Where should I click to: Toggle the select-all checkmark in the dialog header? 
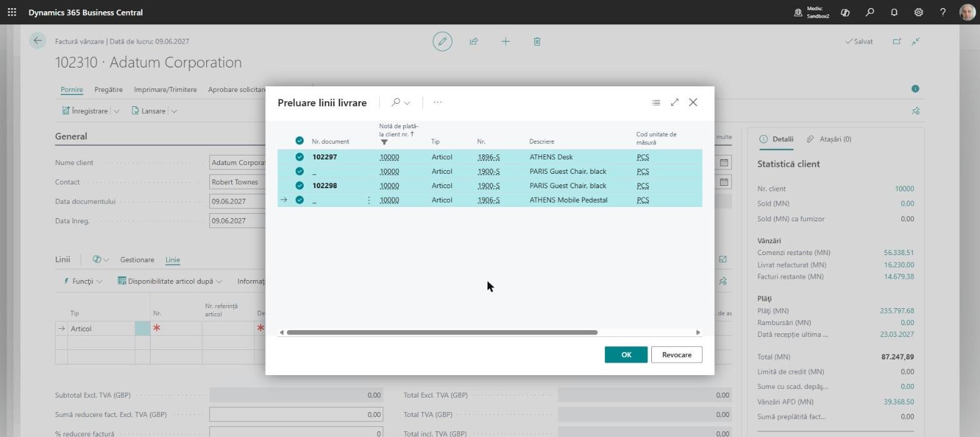(299, 141)
